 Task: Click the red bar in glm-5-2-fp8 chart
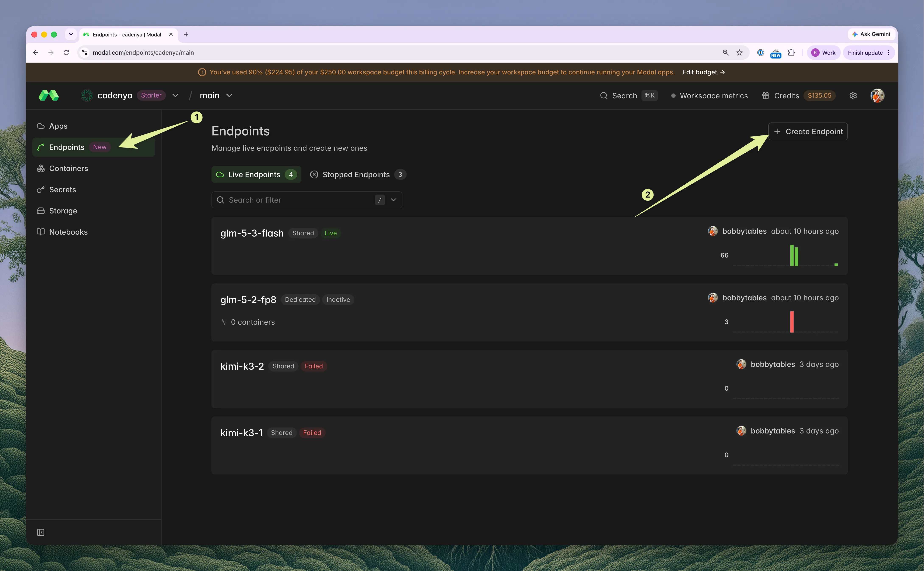click(x=792, y=322)
